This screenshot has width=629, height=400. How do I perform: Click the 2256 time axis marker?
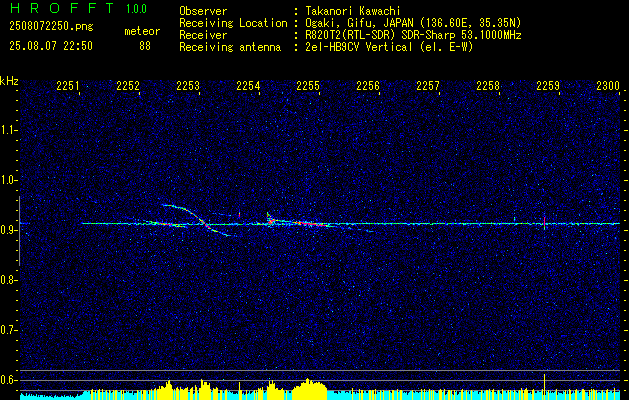point(368,86)
